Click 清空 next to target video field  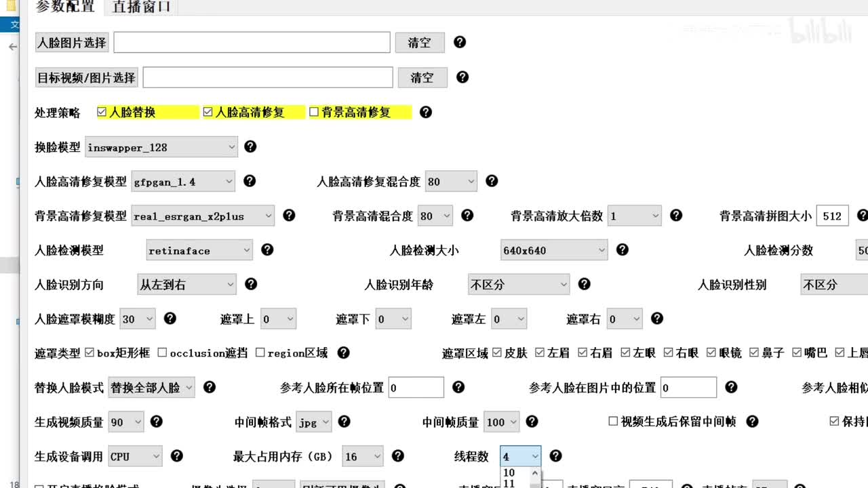[422, 78]
